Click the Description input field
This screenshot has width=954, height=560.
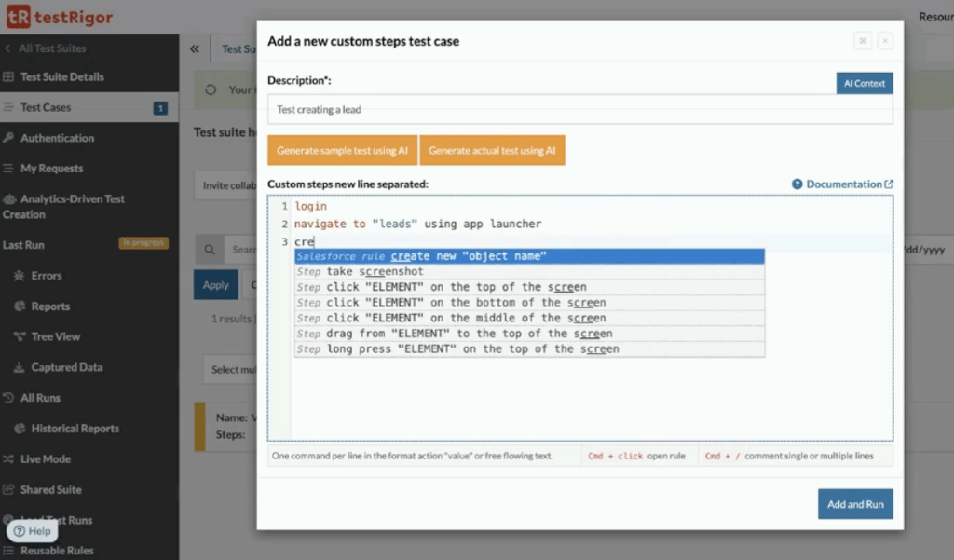579,110
